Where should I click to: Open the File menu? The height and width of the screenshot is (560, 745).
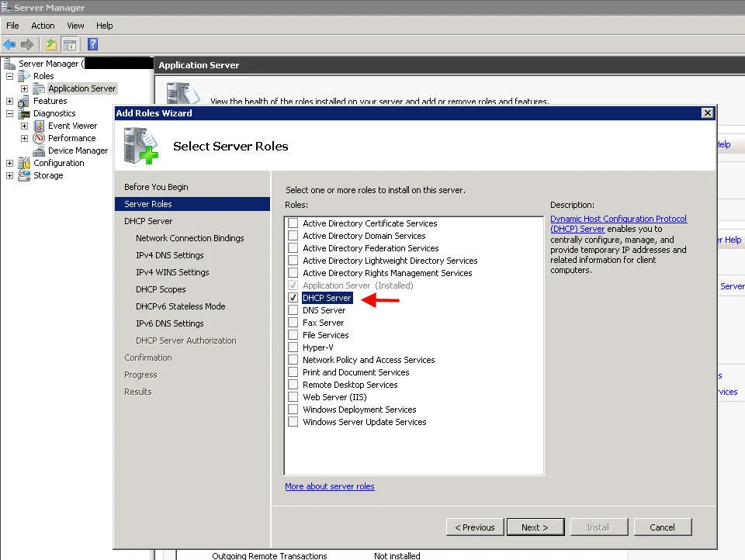click(13, 26)
